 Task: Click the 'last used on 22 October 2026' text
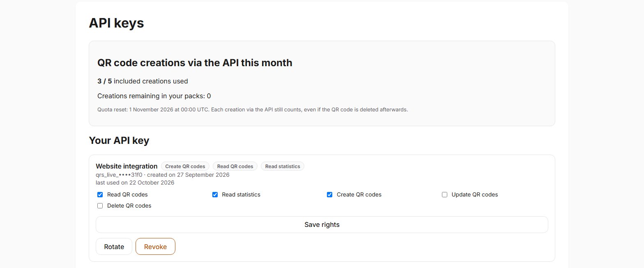(x=135, y=183)
